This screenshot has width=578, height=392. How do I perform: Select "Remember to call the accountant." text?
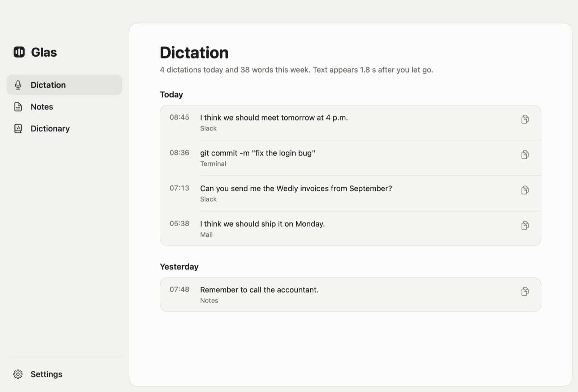coord(259,290)
